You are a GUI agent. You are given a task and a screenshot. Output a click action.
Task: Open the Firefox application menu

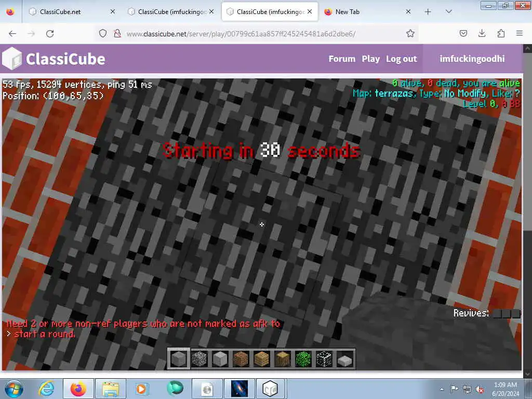click(x=520, y=33)
